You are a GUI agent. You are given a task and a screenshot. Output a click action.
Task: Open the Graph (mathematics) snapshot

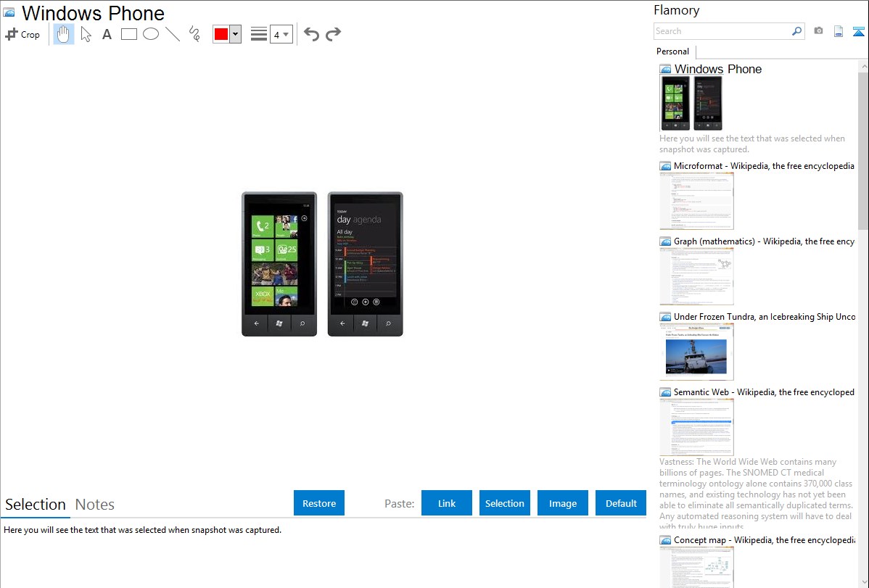(764, 241)
